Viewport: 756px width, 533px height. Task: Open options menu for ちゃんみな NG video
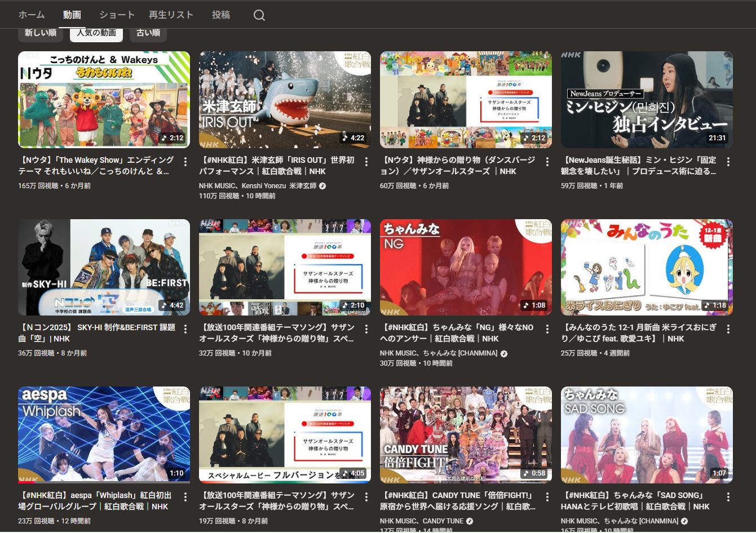coord(547,329)
